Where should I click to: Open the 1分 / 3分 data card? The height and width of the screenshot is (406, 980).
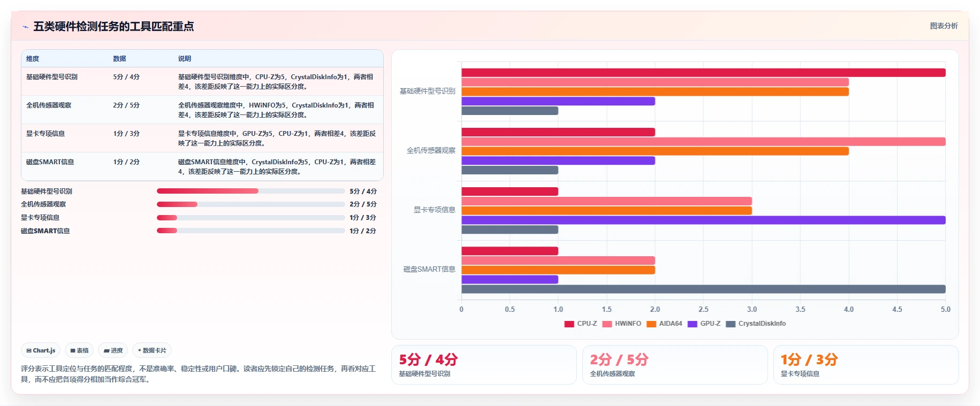(866, 365)
